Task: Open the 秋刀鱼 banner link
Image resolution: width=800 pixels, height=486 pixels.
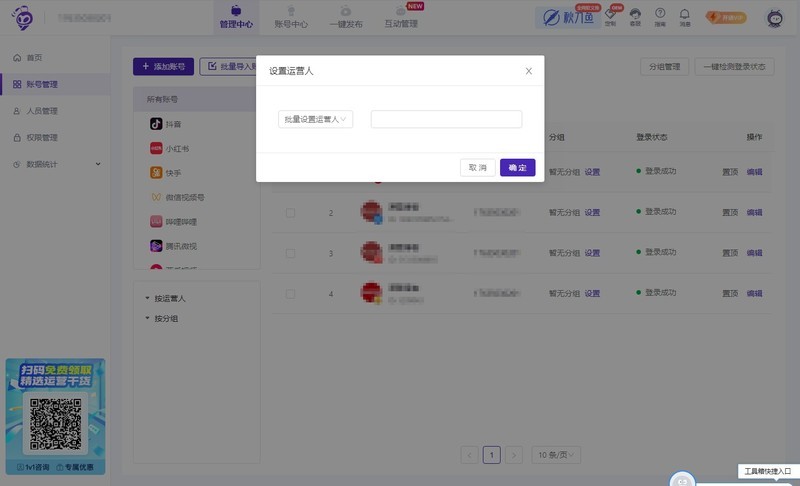Action: pos(568,18)
